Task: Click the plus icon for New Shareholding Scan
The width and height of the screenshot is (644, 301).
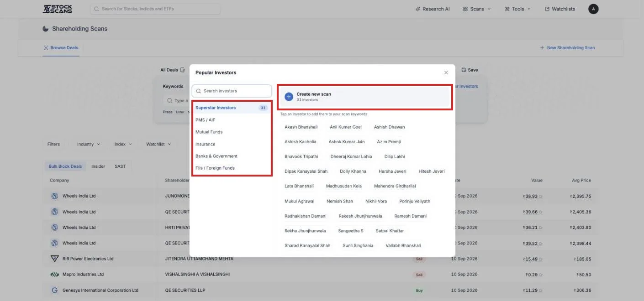Action: click(542, 47)
